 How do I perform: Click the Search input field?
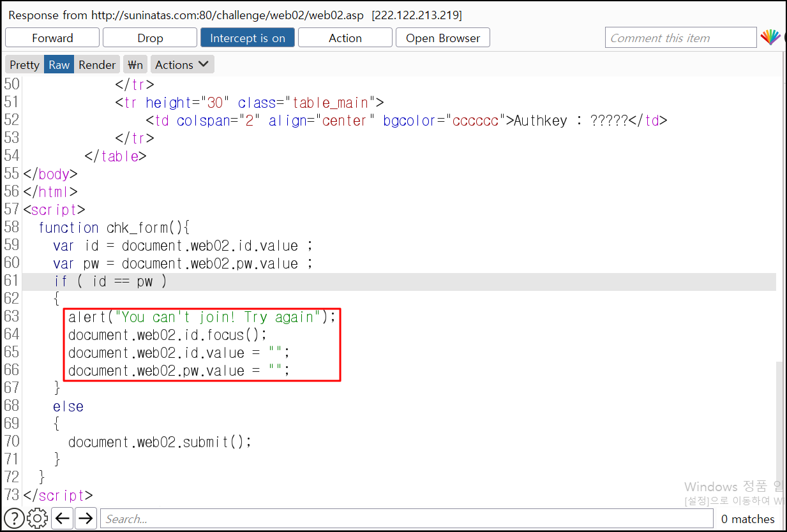pyautogui.click(x=407, y=519)
